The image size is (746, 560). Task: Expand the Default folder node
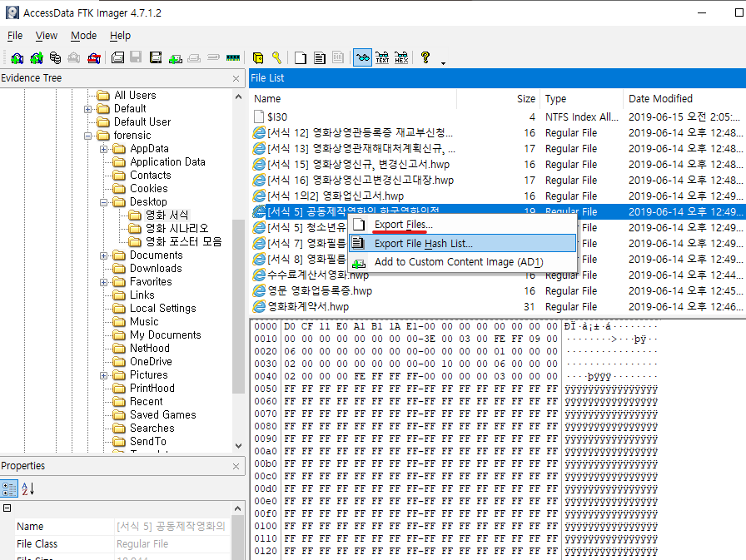click(87, 109)
